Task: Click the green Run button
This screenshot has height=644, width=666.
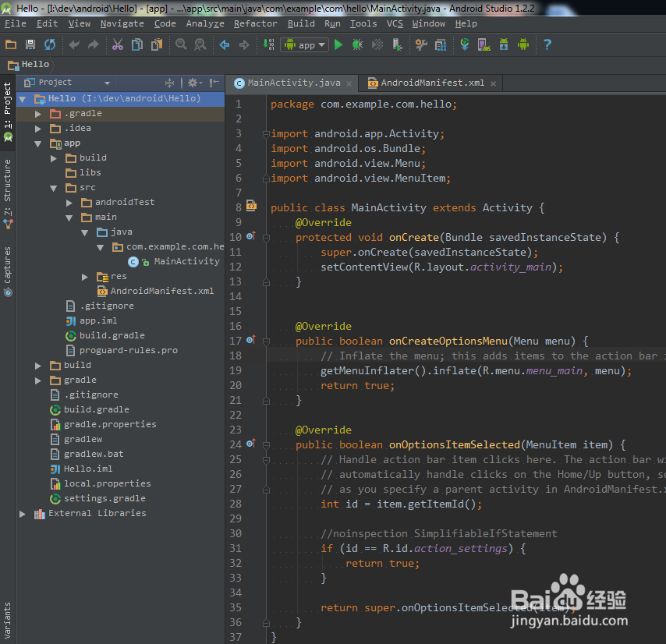Action: coord(338,44)
